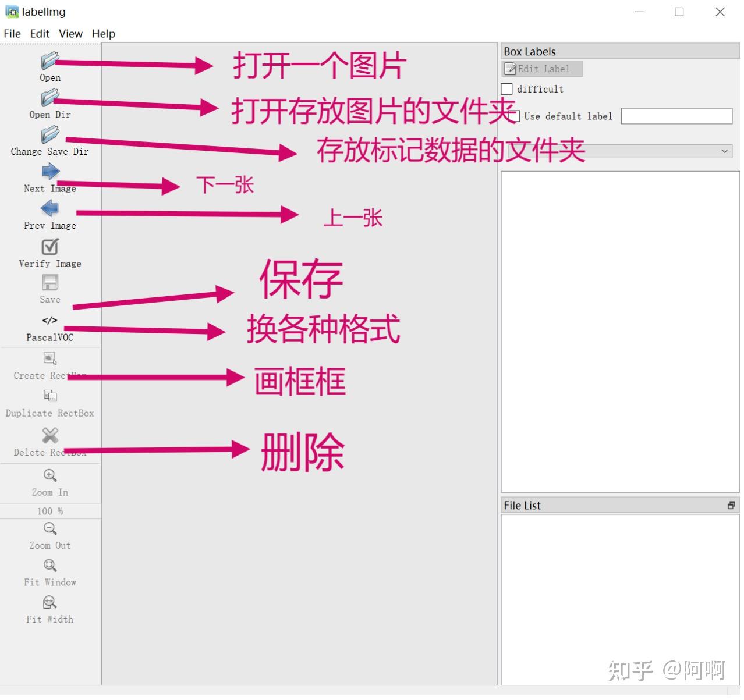Viewport: 744px width, 700px height.
Task: Click the Open file folder icon
Action: (x=50, y=61)
